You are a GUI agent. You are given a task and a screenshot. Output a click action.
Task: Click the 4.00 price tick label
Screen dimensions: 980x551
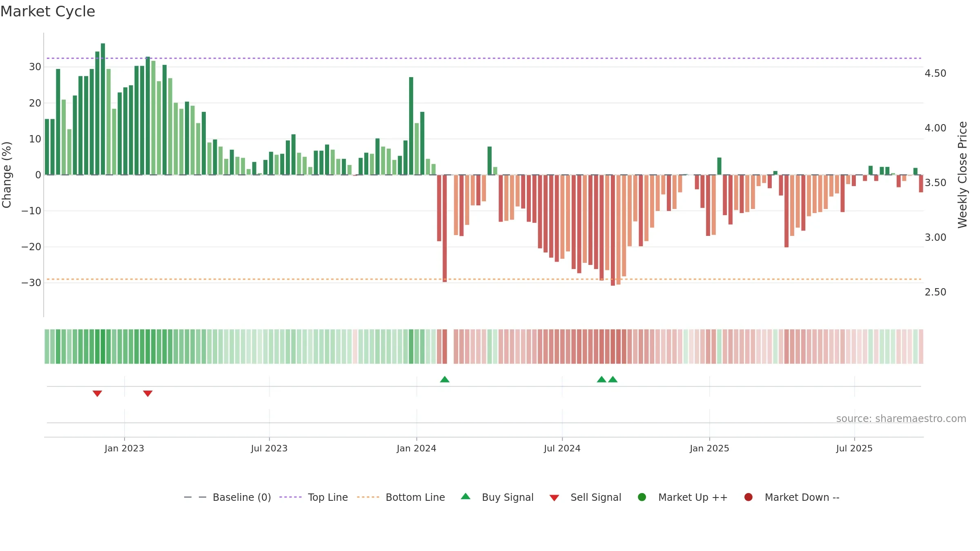935,128
